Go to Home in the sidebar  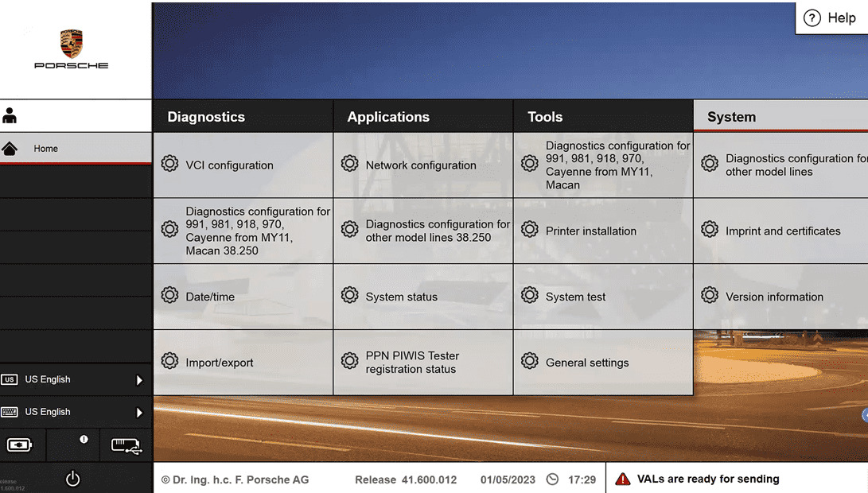pyautogui.click(x=76, y=148)
